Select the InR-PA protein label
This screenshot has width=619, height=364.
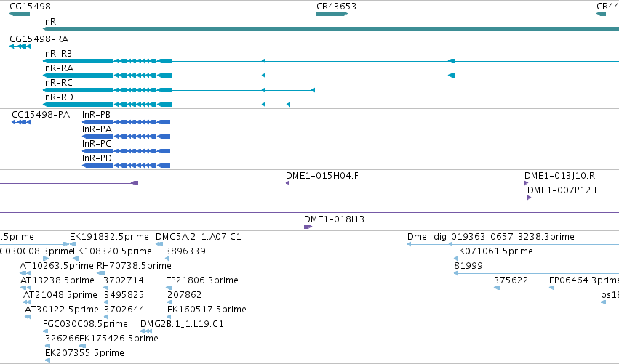point(97,129)
